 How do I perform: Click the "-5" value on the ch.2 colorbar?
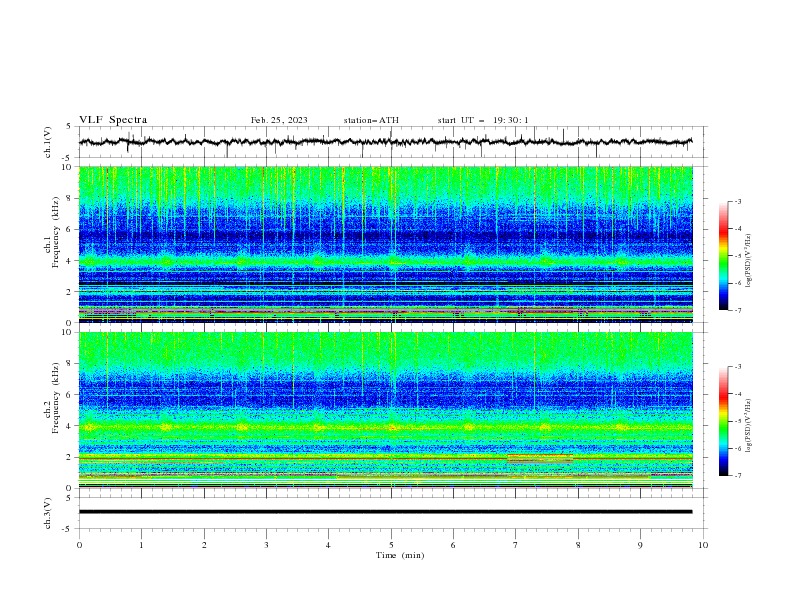click(738, 421)
